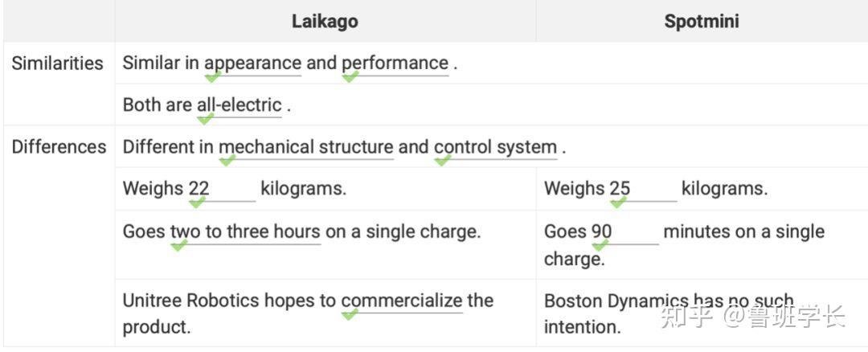Click the green checkmark under 'appearance'

212,77
